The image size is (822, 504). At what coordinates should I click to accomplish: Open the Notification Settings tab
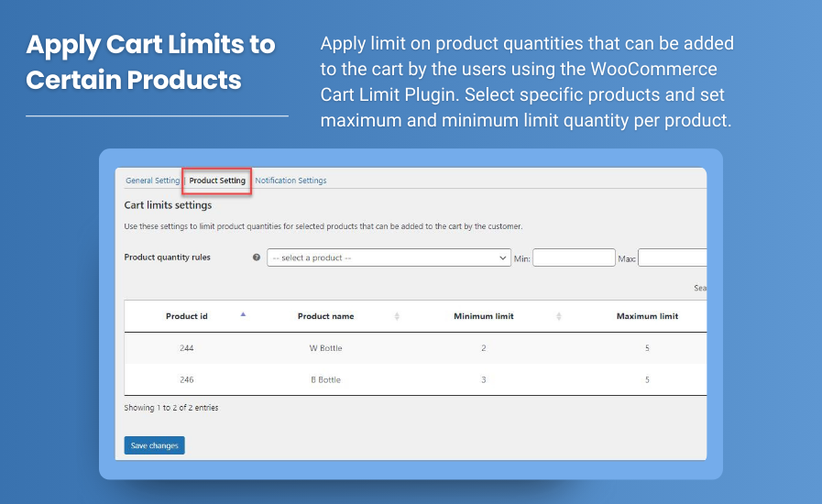(290, 181)
